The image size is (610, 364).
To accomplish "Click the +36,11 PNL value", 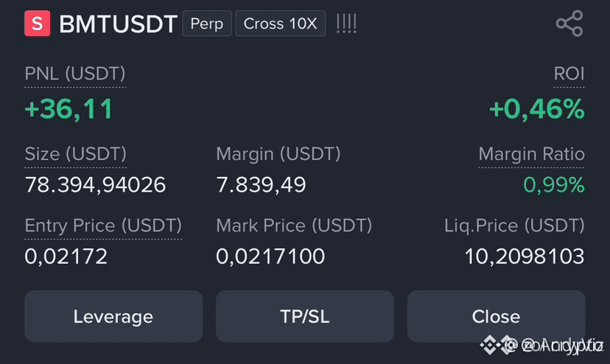I will [69, 108].
